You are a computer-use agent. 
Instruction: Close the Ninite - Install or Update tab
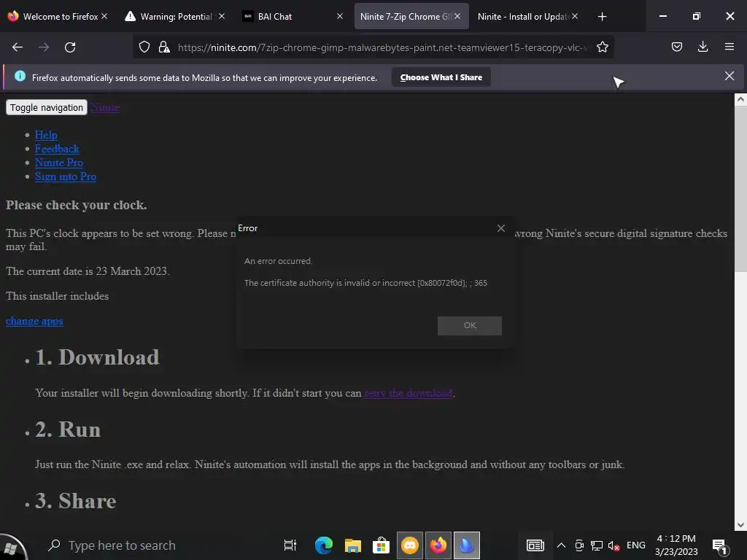coord(575,16)
